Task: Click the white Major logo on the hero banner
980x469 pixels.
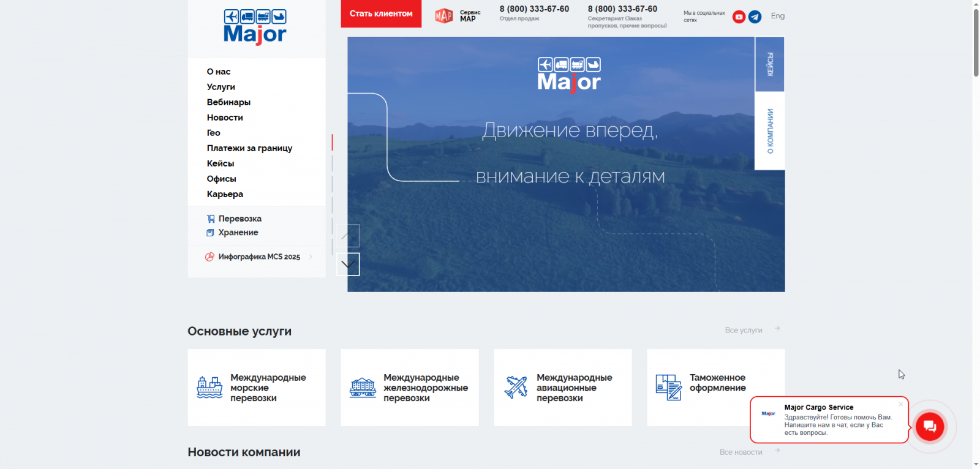Action: (x=569, y=75)
